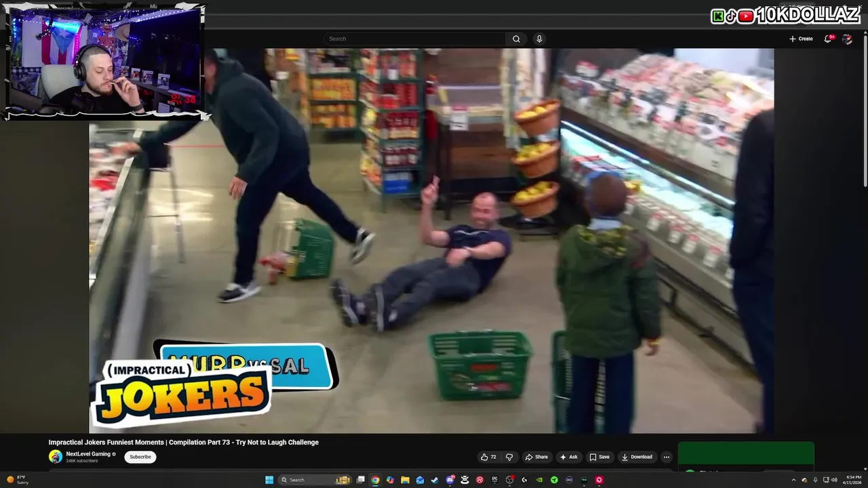Viewport: 868px width, 488px height.
Task: Open the NextLevel Gaming channel name link
Action: point(88,454)
